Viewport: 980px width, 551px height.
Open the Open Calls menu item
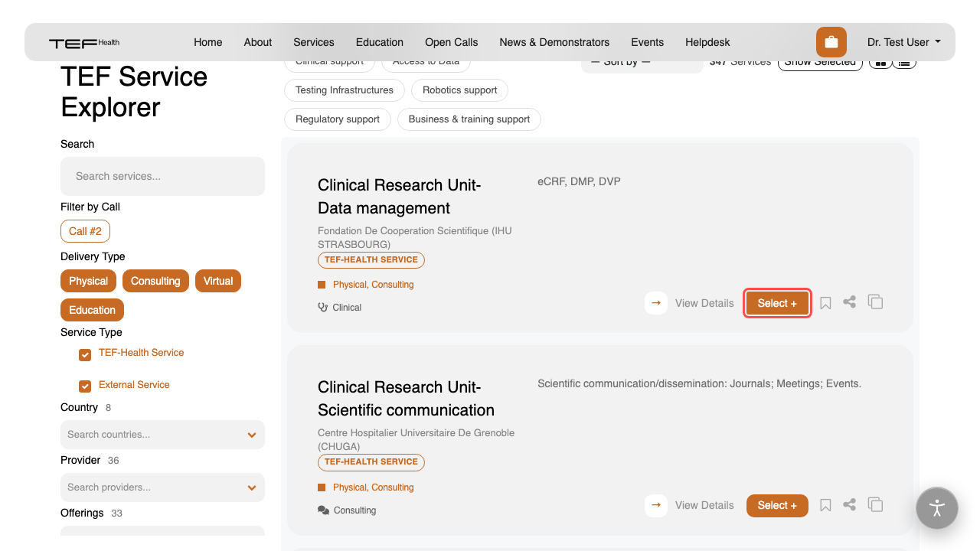pyautogui.click(x=452, y=42)
